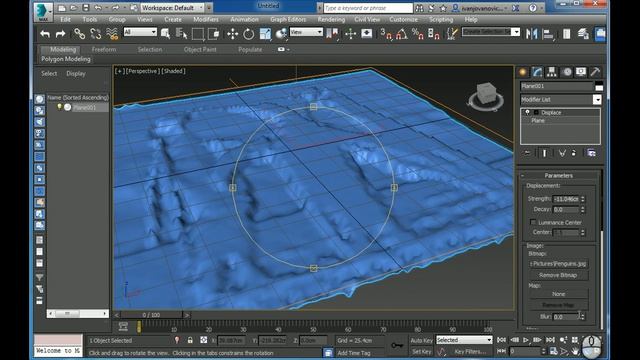This screenshot has height=360, width=640.
Task: Click the Strength value field
Action: (566, 199)
